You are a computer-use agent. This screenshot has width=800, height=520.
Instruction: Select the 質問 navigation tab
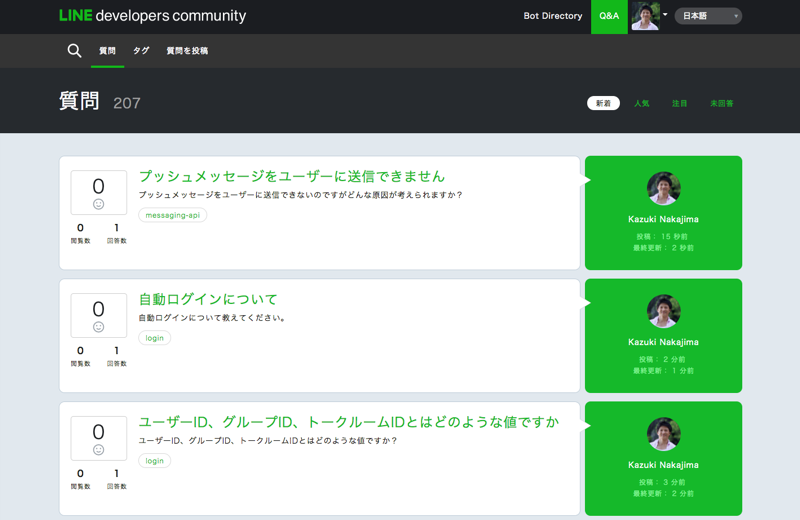(x=107, y=51)
